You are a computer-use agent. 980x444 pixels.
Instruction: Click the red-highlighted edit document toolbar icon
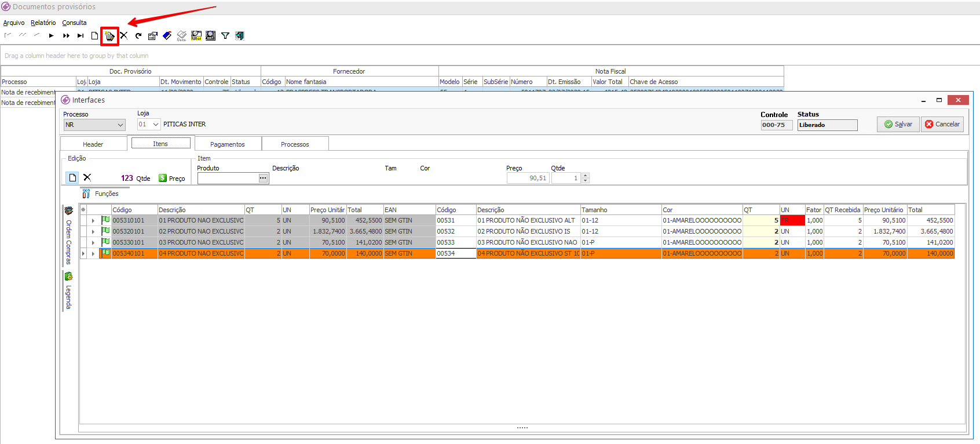click(x=109, y=36)
